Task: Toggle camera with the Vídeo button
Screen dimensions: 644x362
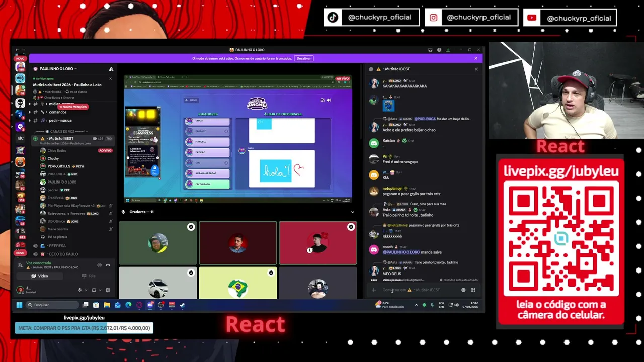Action: click(x=40, y=276)
